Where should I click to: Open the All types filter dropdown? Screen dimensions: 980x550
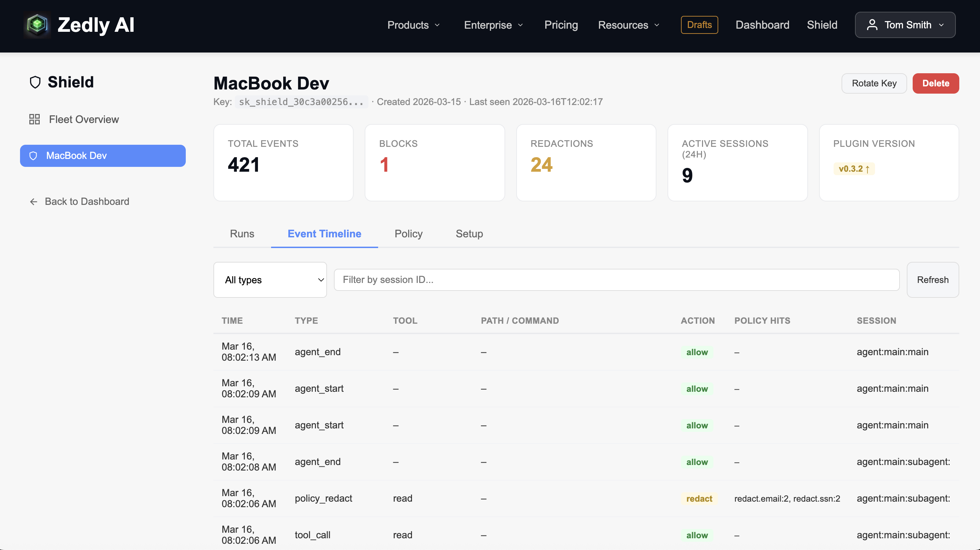(270, 280)
